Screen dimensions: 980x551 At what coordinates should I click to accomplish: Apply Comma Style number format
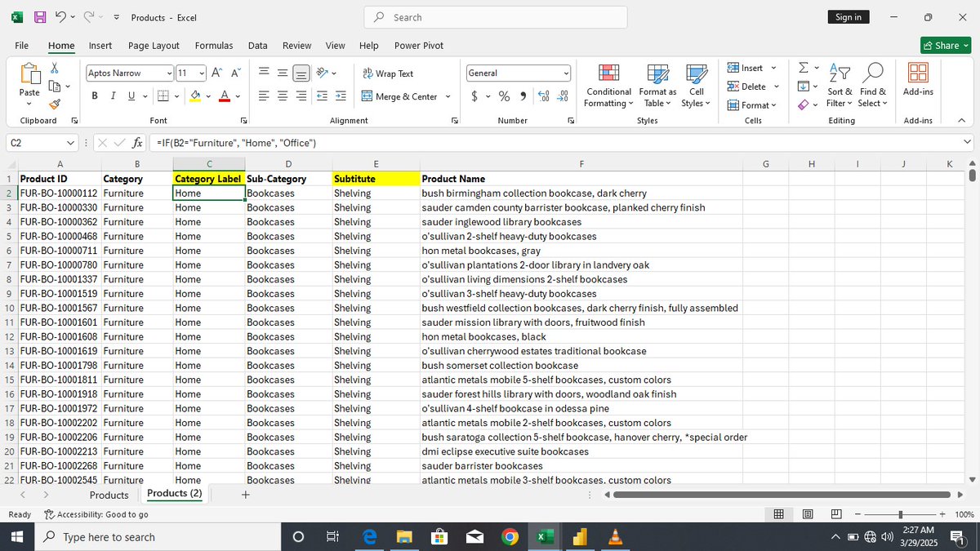[x=523, y=96]
